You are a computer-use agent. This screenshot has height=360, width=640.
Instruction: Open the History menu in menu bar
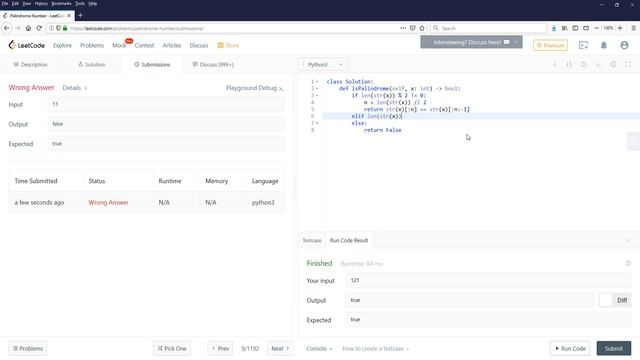coord(41,3)
